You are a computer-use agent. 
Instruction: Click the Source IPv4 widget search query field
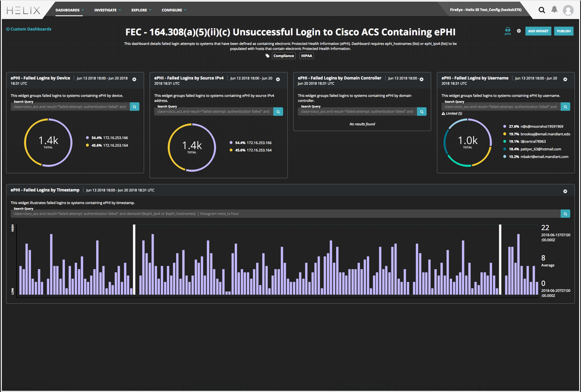pyautogui.click(x=214, y=112)
